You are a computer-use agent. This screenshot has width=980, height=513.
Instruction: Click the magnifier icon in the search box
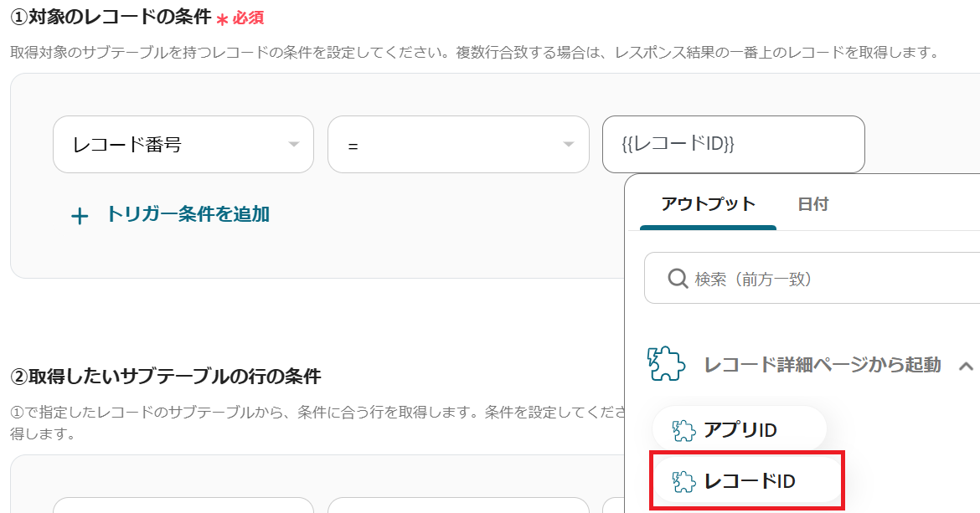pyautogui.click(x=678, y=279)
